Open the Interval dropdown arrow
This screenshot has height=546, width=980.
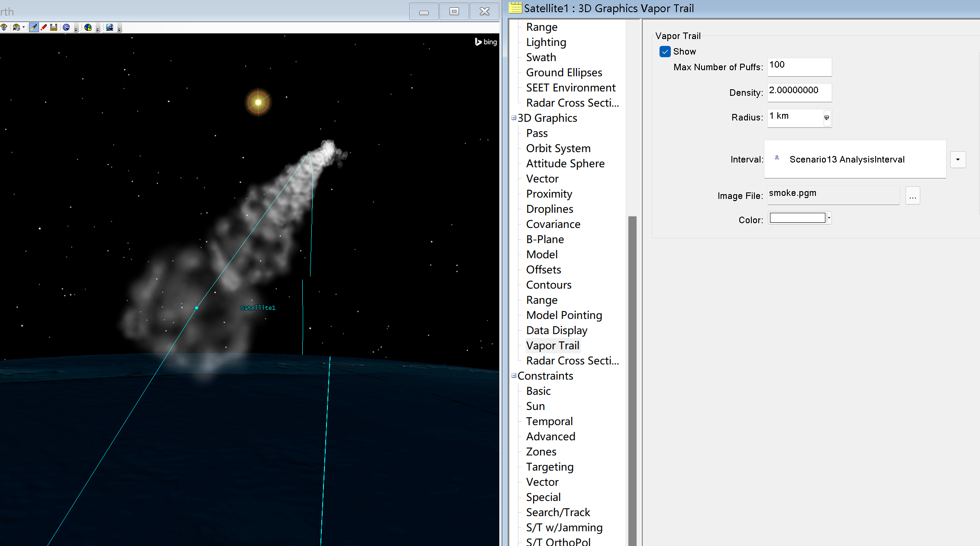(x=957, y=159)
